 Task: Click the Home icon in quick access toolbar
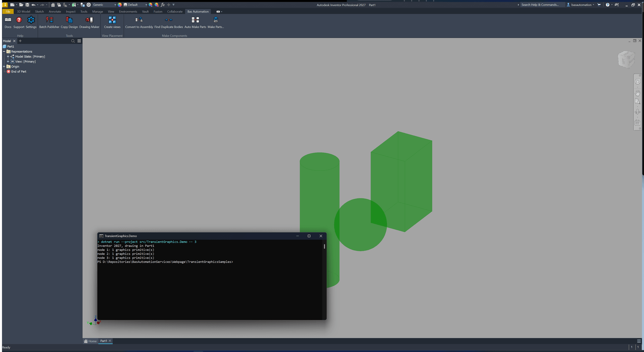(x=53, y=5)
